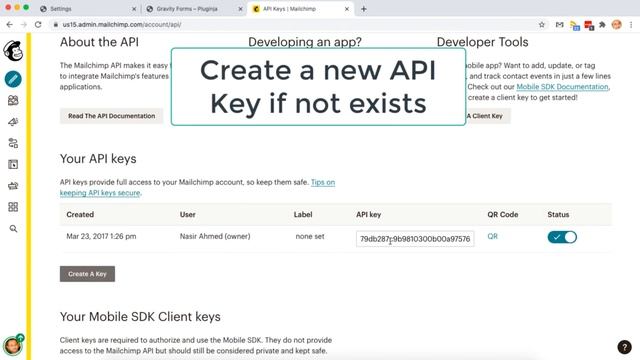Click the API key text field
The height and width of the screenshot is (360, 640).
tap(415, 239)
